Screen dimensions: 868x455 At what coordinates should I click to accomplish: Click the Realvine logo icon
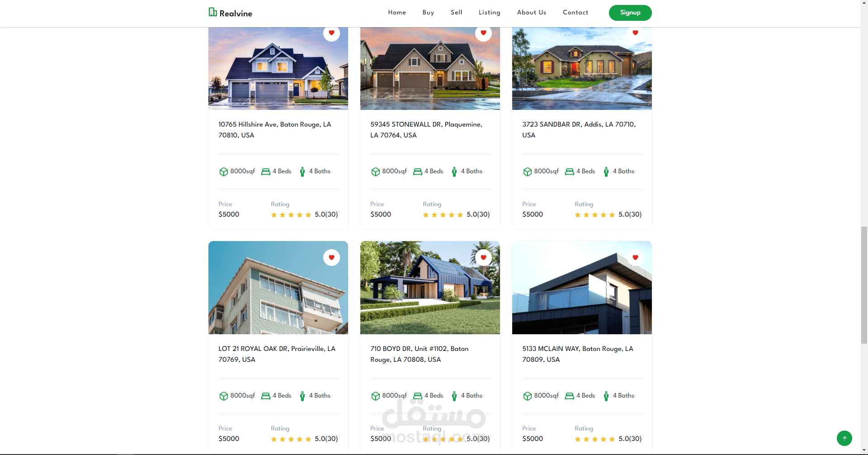212,12
